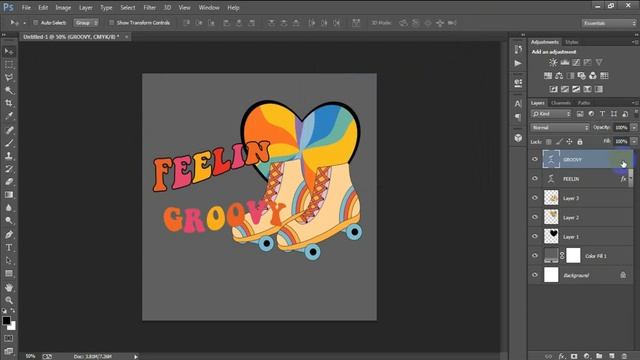Screen dimensions: 640x360
Task: Hide Layer 3 visibility eye
Action: coord(535,198)
